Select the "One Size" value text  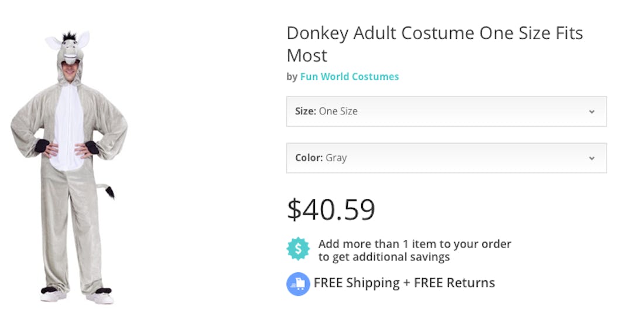coord(338,111)
